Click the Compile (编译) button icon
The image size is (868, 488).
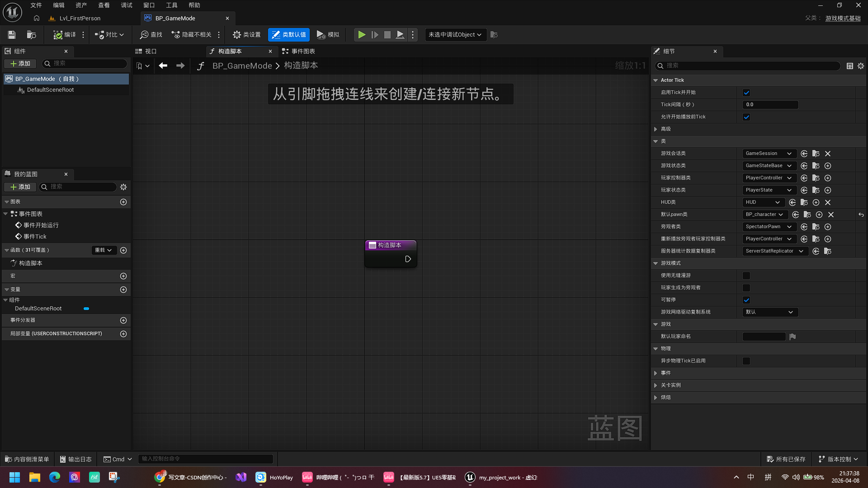point(58,35)
